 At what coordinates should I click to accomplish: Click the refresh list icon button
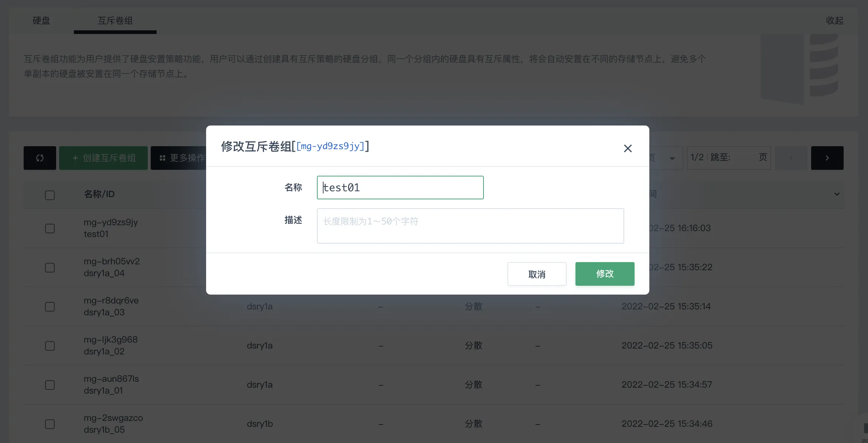pos(40,158)
